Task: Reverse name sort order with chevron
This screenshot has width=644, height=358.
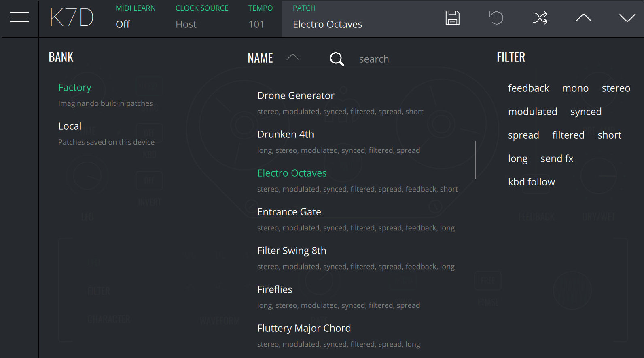Action: point(292,58)
